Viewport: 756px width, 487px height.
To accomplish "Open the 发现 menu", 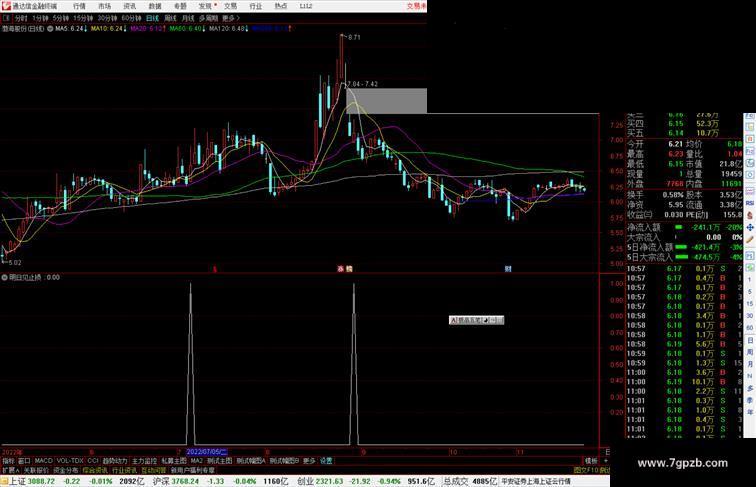I will (205, 6).
